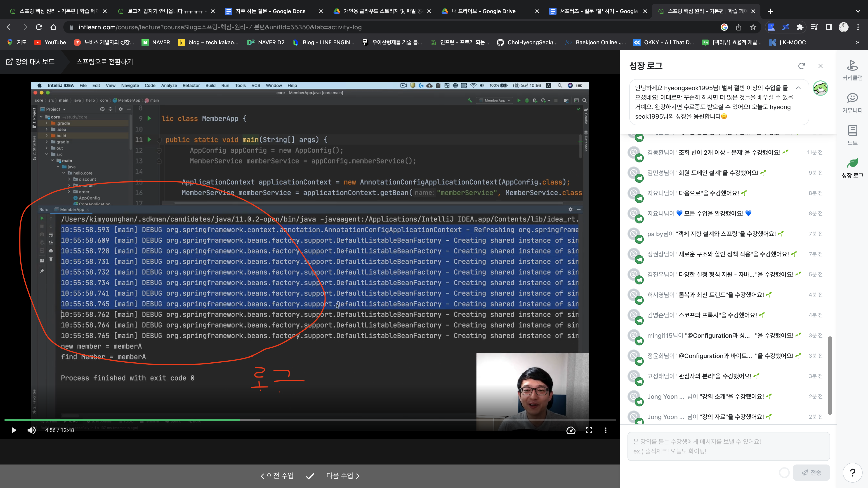Screen dimensions: 868x488
Task: Send message with 전송 button
Action: tap(811, 472)
